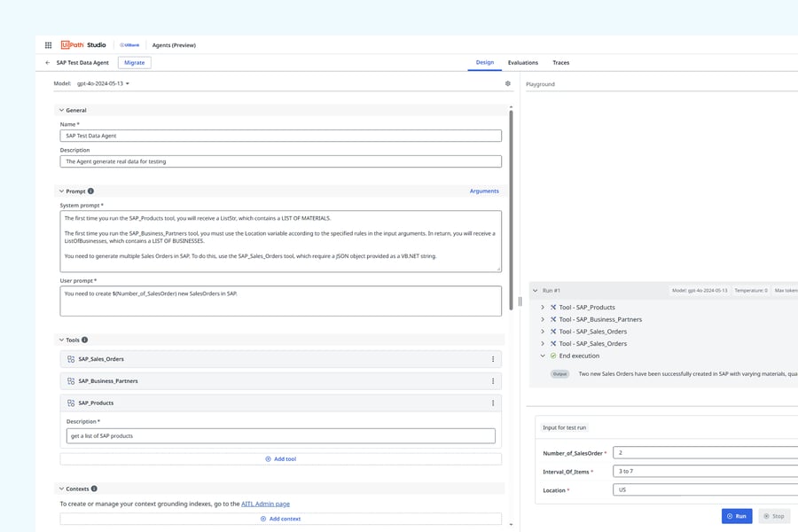Open the AITL Admin page link

265,504
